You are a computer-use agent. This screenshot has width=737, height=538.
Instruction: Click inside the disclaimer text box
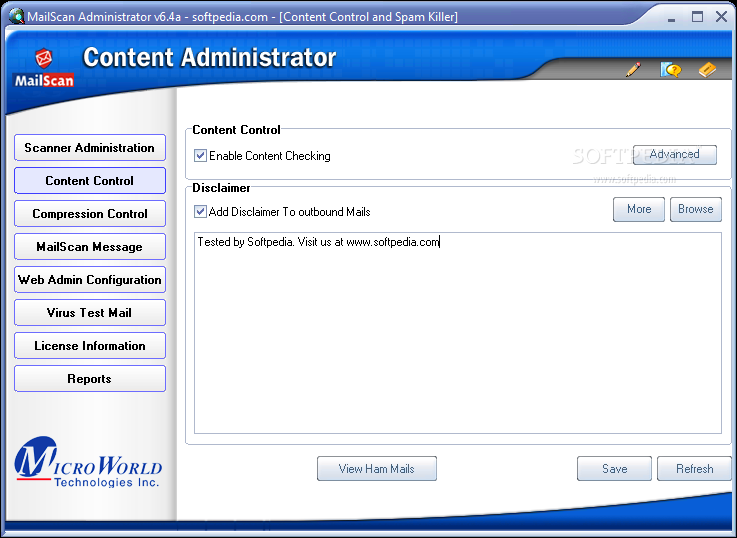(458, 333)
